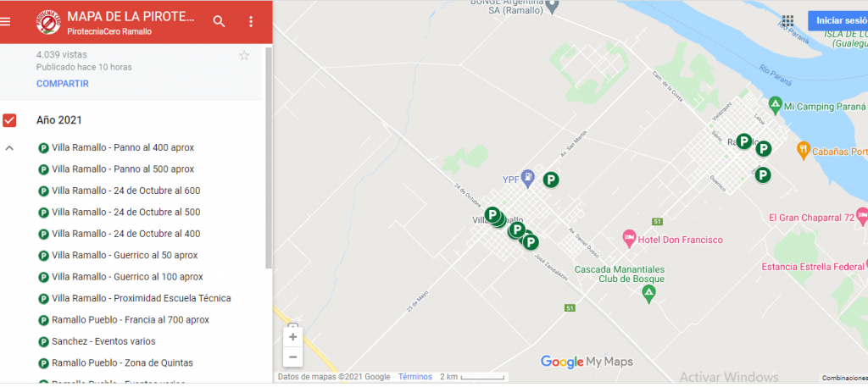Click the YPF gas station marker

[x=529, y=176]
